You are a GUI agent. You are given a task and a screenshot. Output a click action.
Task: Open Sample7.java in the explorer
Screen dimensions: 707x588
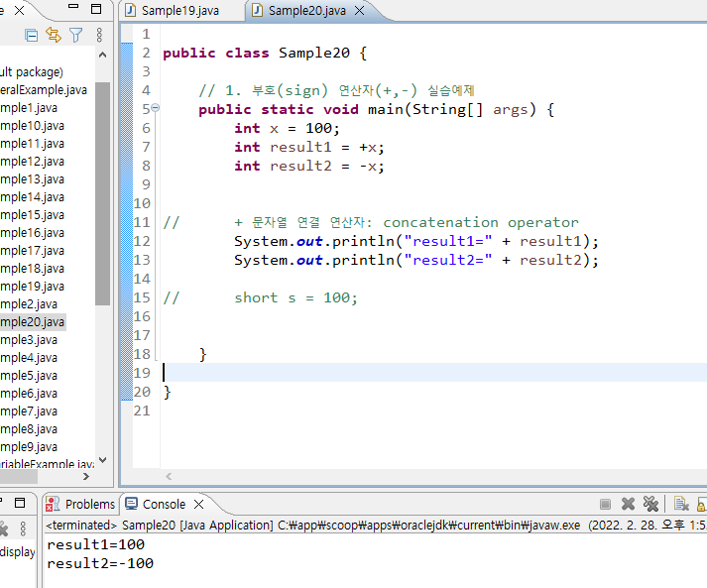(29, 412)
